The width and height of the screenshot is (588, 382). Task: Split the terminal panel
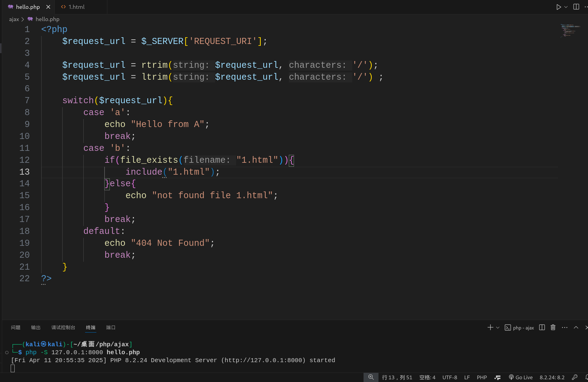[x=542, y=327]
